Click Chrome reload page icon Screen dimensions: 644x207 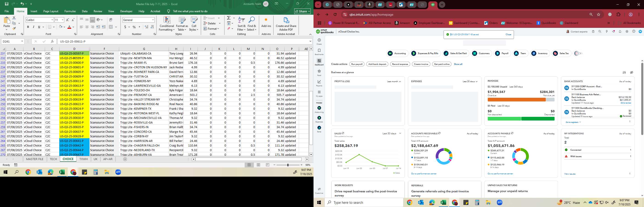(335, 14)
